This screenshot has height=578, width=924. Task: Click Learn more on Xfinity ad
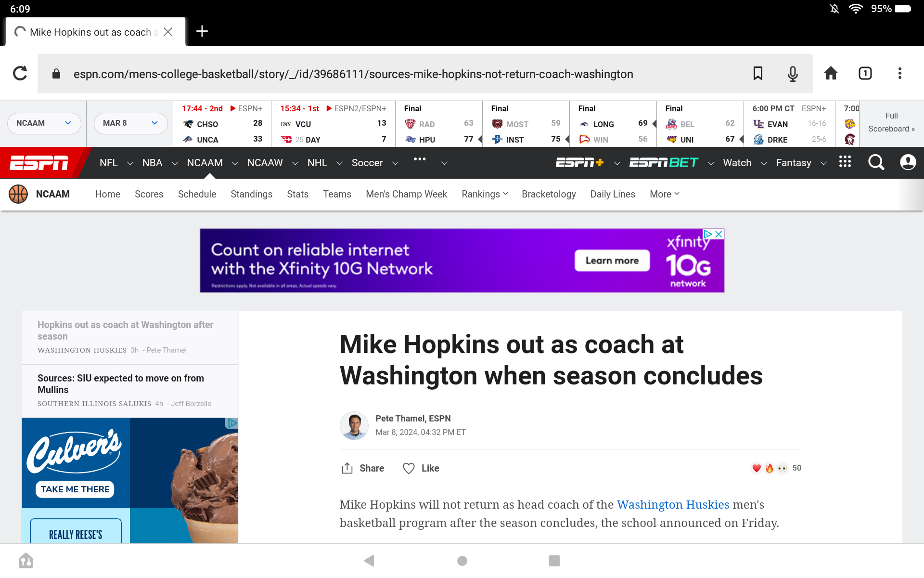tap(612, 261)
